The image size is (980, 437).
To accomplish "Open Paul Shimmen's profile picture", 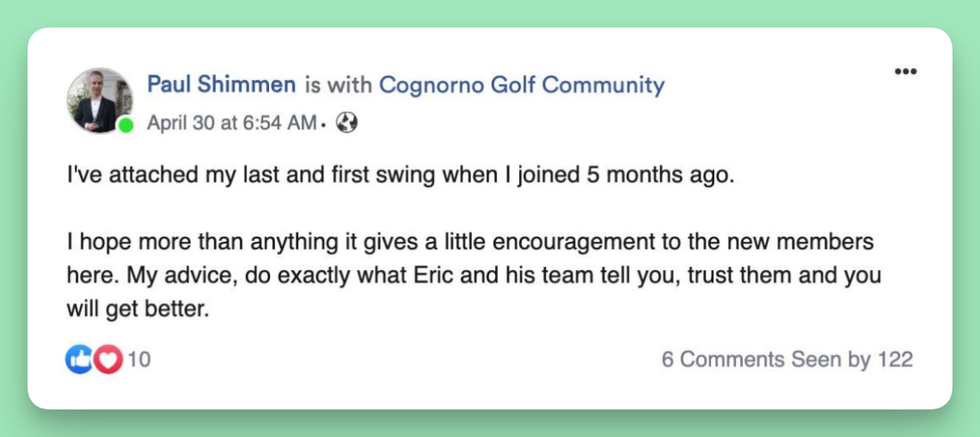I will click(x=99, y=100).
